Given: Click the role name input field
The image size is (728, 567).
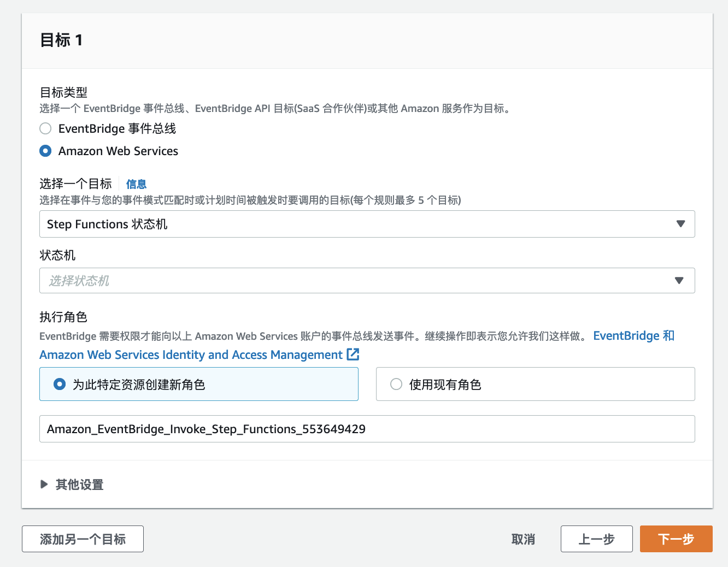Looking at the screenshot, I should point(367,429).
